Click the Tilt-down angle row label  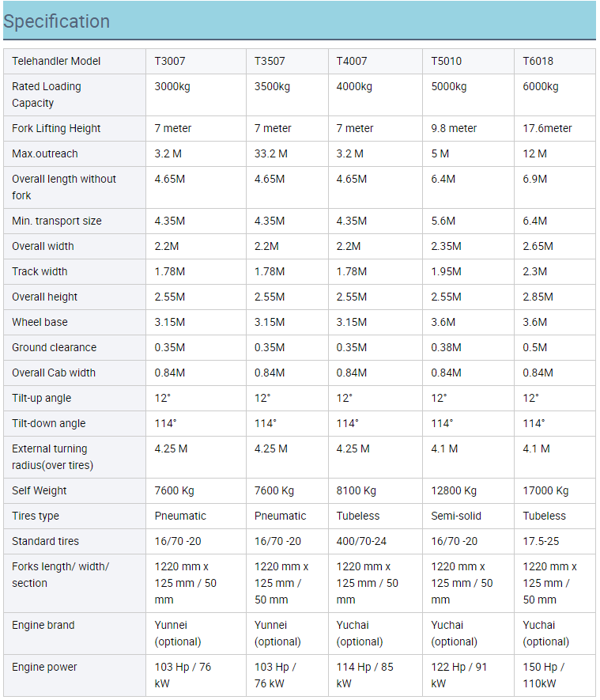[x=49, y=423]
